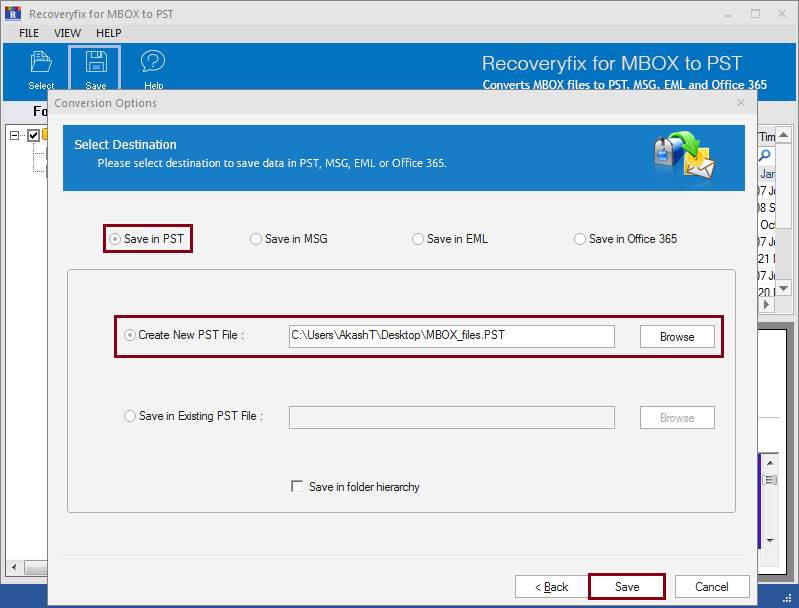Open the HELP menu
The image size is (799, 608).
(x=109, y=33)
